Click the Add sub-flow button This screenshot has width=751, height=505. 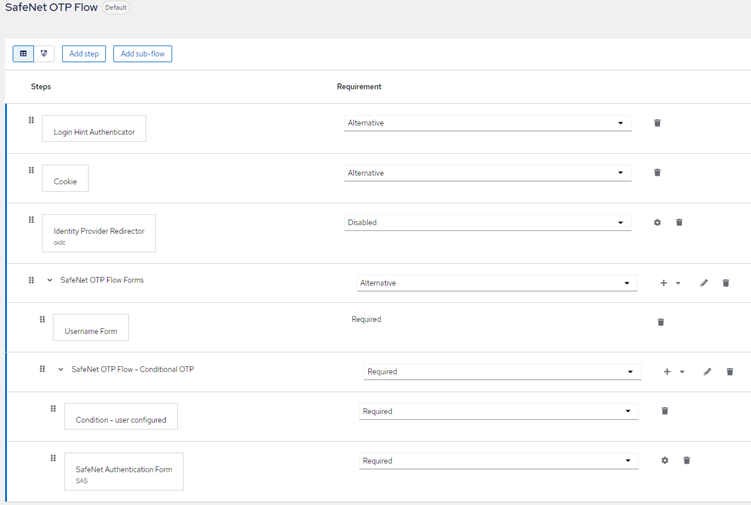coord(143,53)
